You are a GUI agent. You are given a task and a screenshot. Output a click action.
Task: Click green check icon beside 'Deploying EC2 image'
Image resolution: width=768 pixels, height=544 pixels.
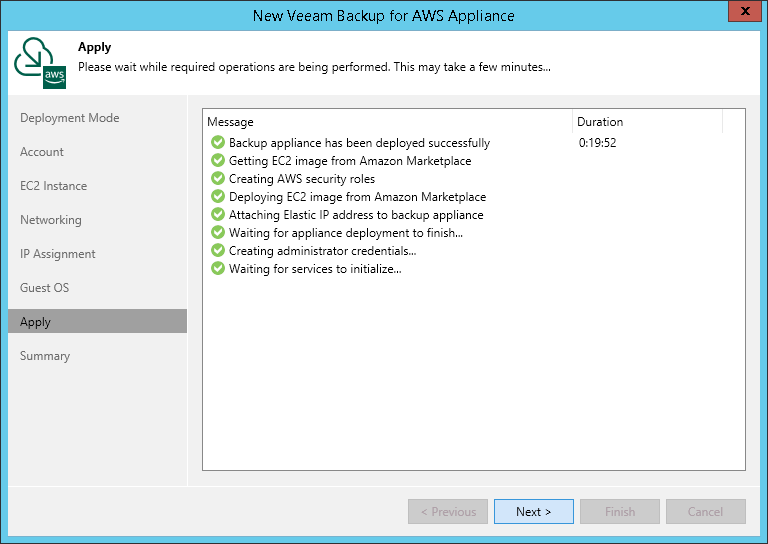(x=217, y=196)
